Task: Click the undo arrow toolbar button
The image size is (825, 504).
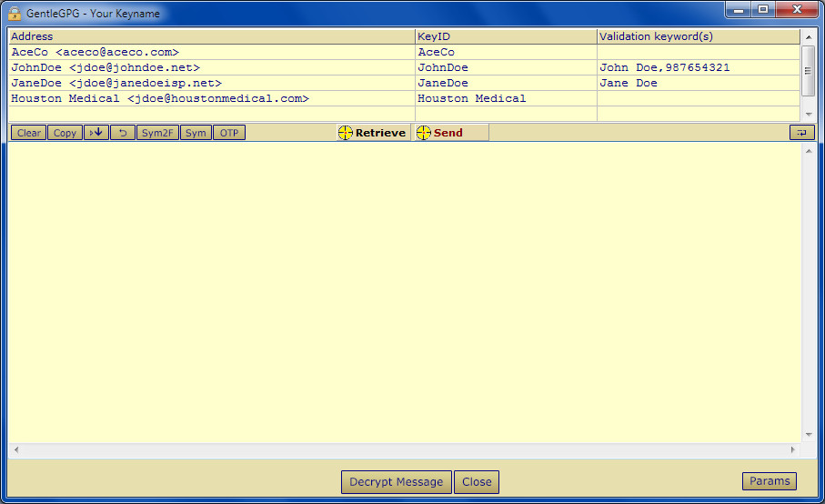Action: pyautogui.click(x=123, y=133)
